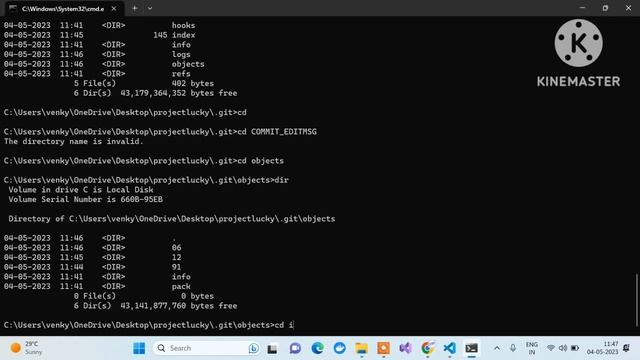Click the 'pack' directory entry

click(x=181, y=287)
